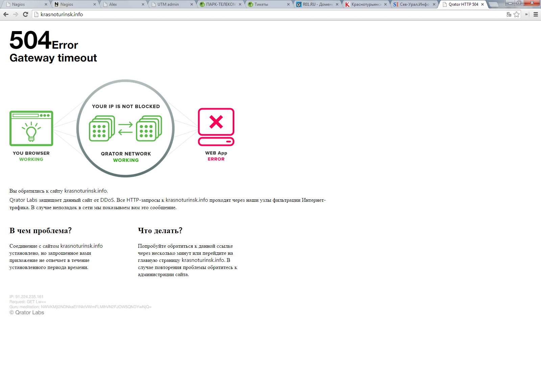Click the forward navigation arrow
This screenshot has height=392, width=541.
[16, 14]
